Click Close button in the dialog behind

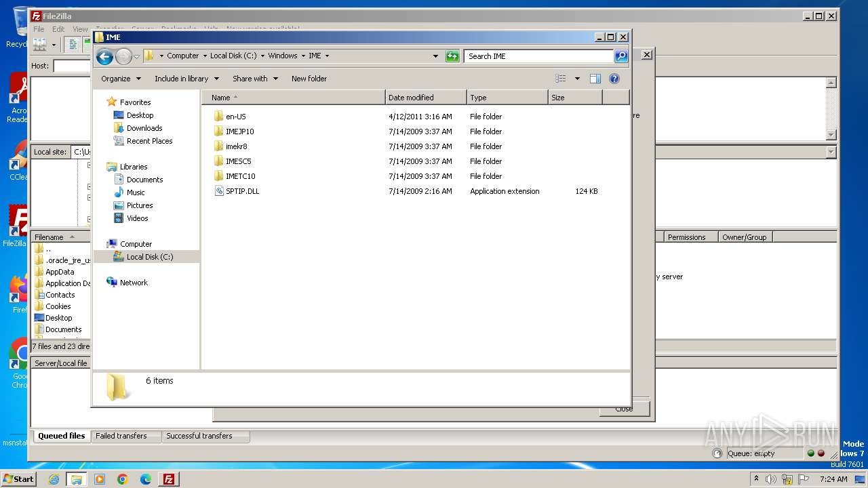coord(624,409)
